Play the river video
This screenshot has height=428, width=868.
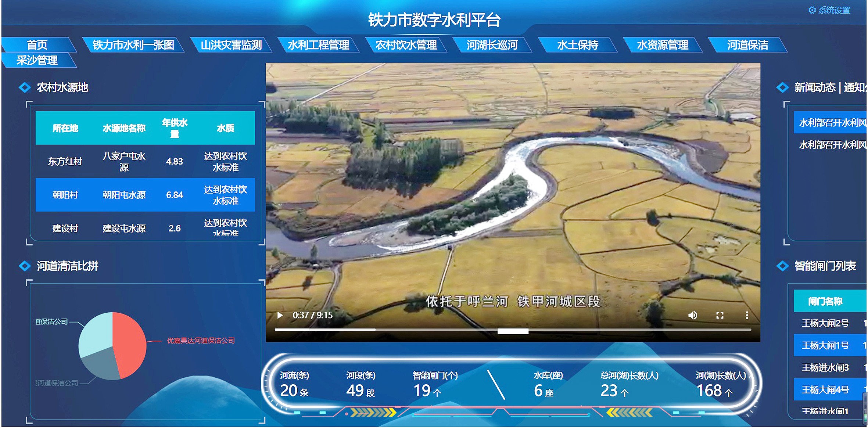tap(280, 315)
